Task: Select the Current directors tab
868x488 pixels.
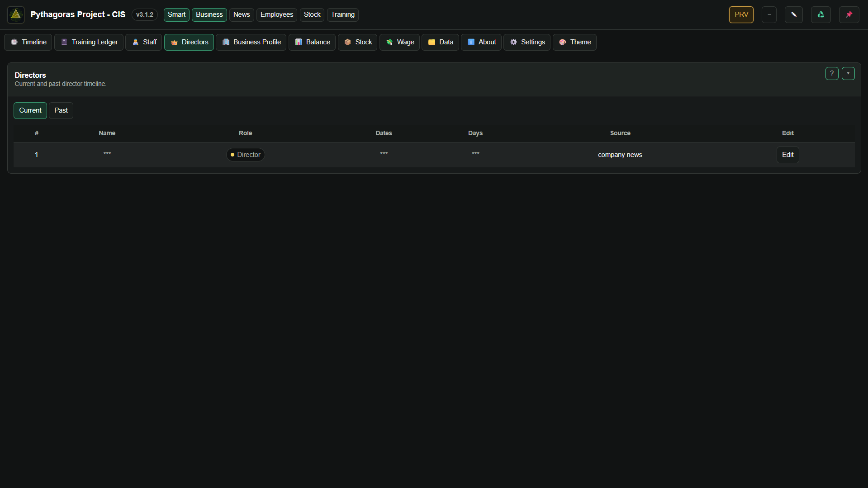Action: pos(30,110)
